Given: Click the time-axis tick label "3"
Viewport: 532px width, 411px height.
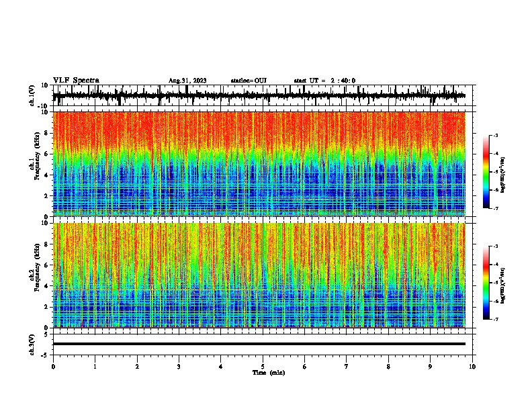Looking at the screenshot, I should click(179, 367).
